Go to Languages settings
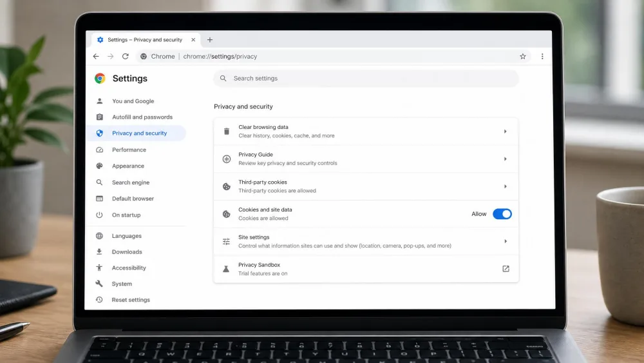 point(126,236)
